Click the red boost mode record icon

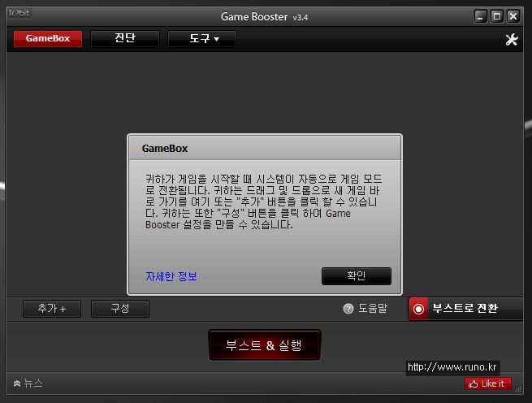click(418, 309)
